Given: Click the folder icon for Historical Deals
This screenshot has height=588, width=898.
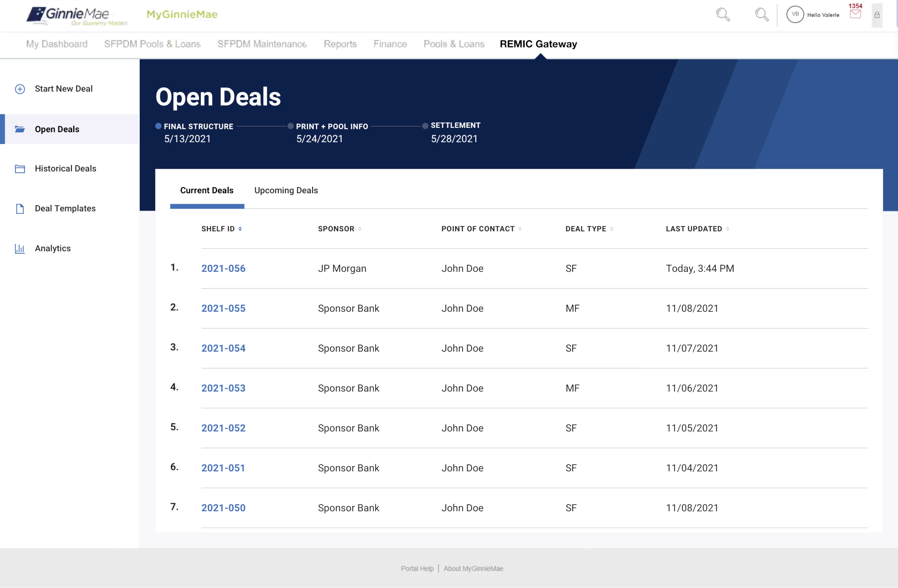Looking at the screenshot, I should [20, 169].
